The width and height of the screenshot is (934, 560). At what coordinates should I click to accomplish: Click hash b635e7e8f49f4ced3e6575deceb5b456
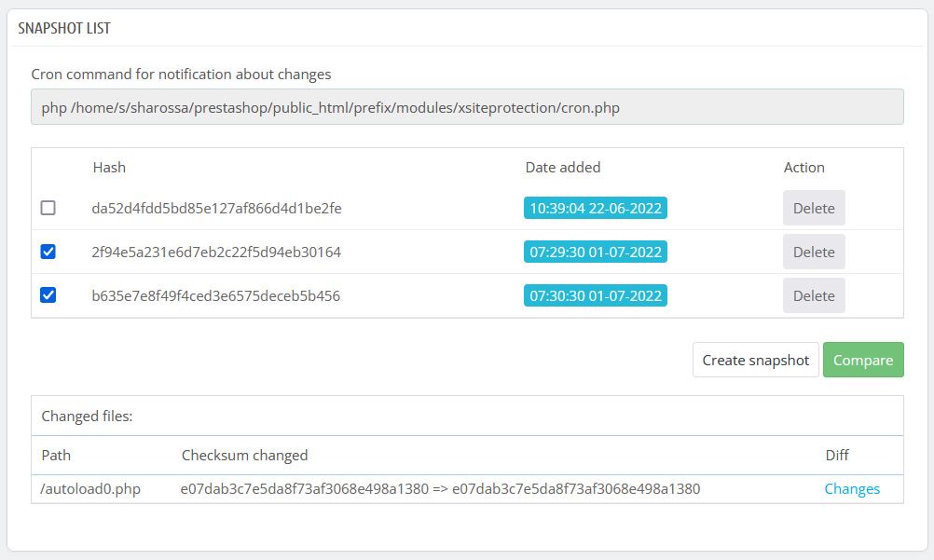point(215,295)
